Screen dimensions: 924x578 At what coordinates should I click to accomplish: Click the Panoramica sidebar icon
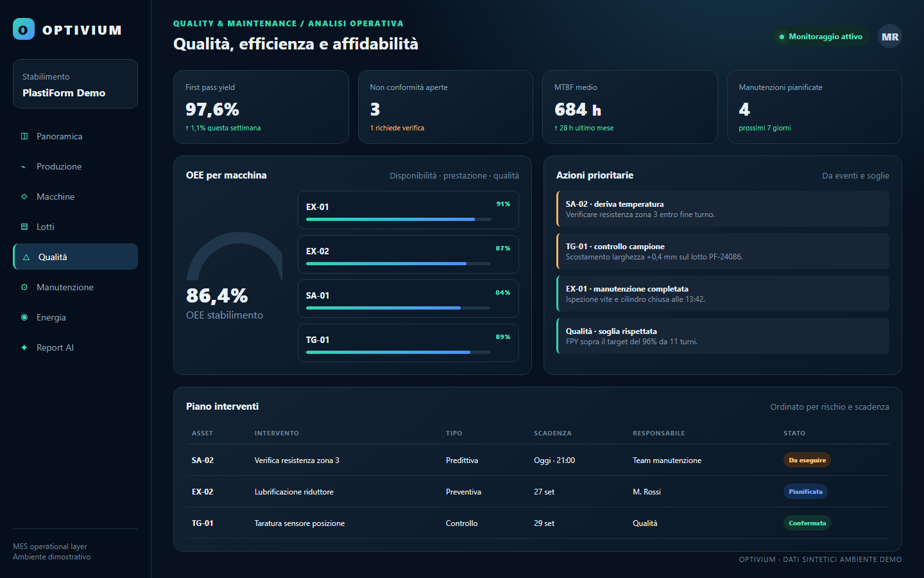[24, 136]
